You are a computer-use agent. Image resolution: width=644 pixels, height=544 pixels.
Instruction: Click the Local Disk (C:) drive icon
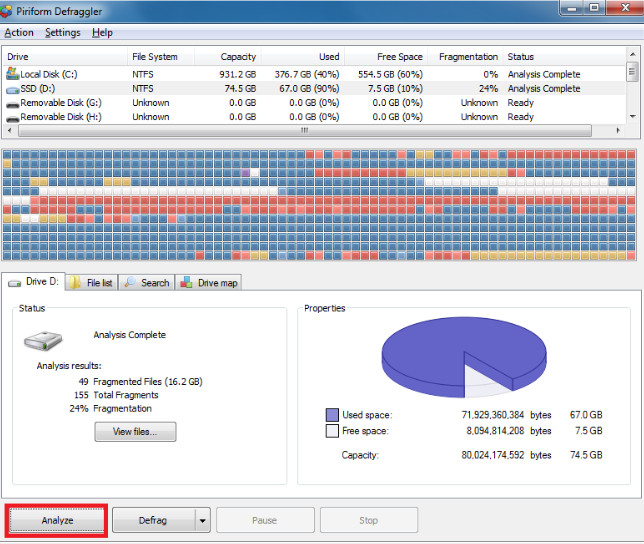12,74
